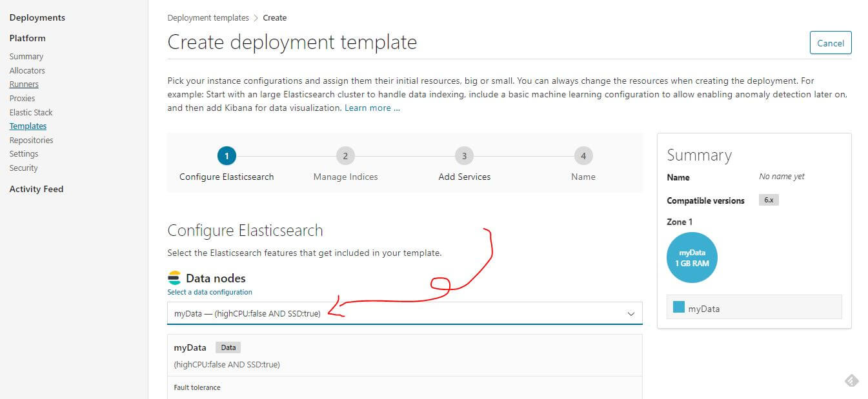
Task: Select step 4 Name circle
Action: point(583,156)
